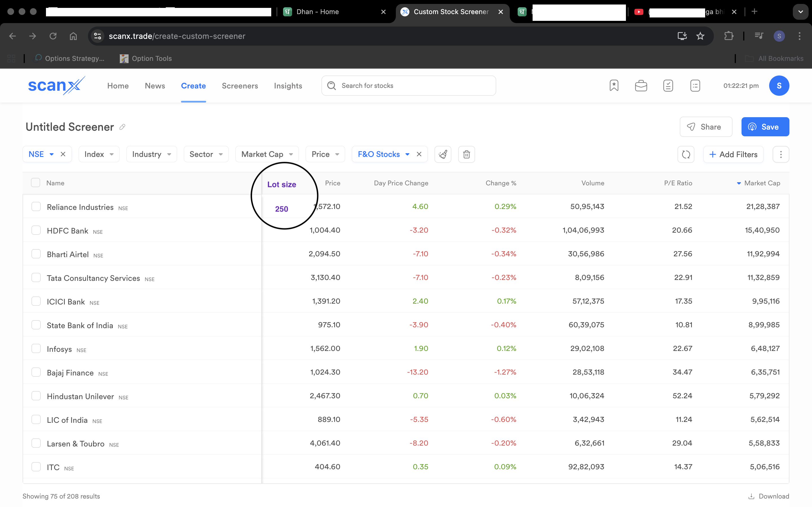The image size is (812, 507).
Task: Check the HDFC Bank row checkbox
Action: pos(36,230)
